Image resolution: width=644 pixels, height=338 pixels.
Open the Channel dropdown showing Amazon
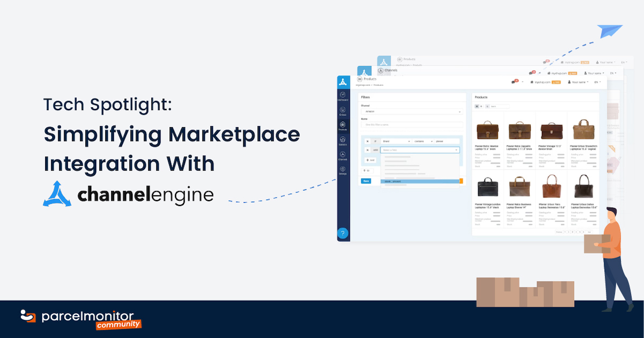(x=411, y=112)
